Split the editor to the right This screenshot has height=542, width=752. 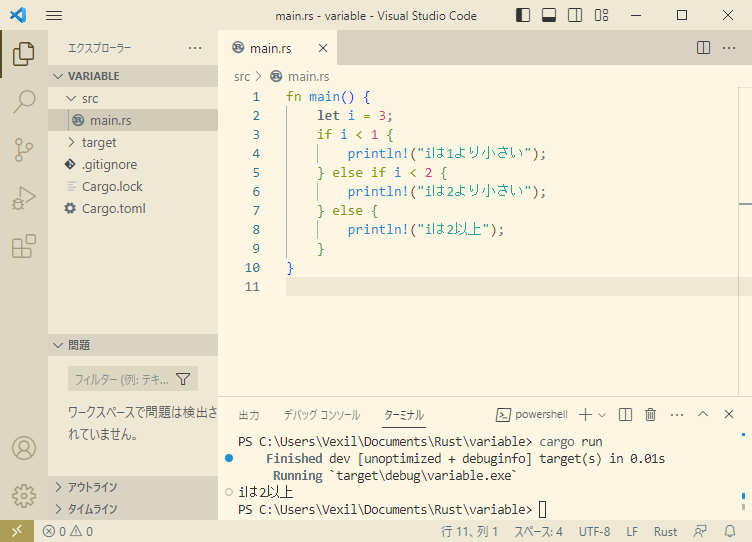click(703, 47)
